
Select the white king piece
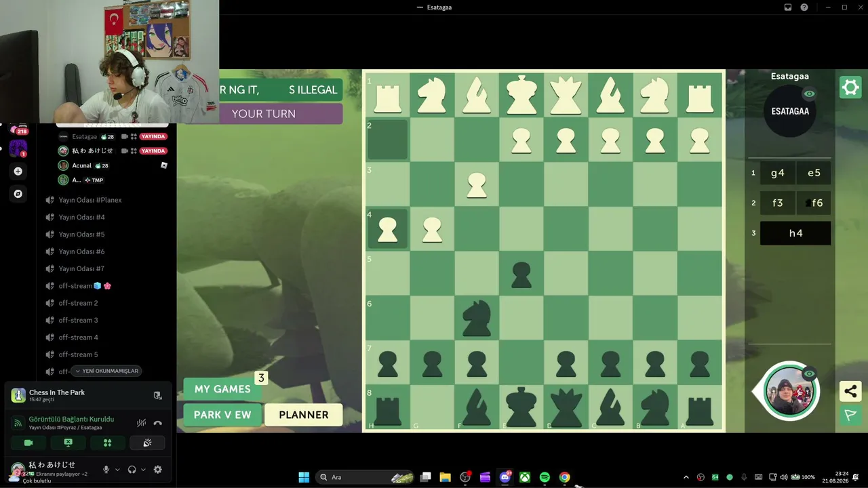[x=521, y=95]
